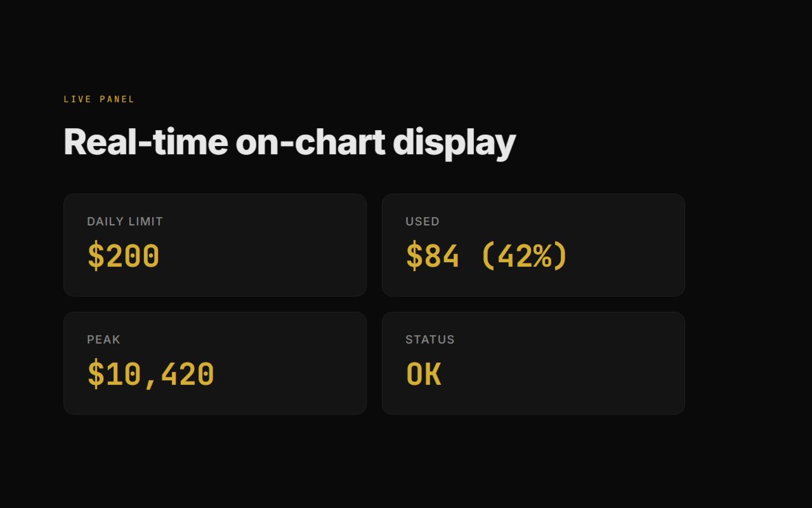Click the Real-time on-chart display heading
Viewport: 812px width, 508px height.
click(289, 142)
